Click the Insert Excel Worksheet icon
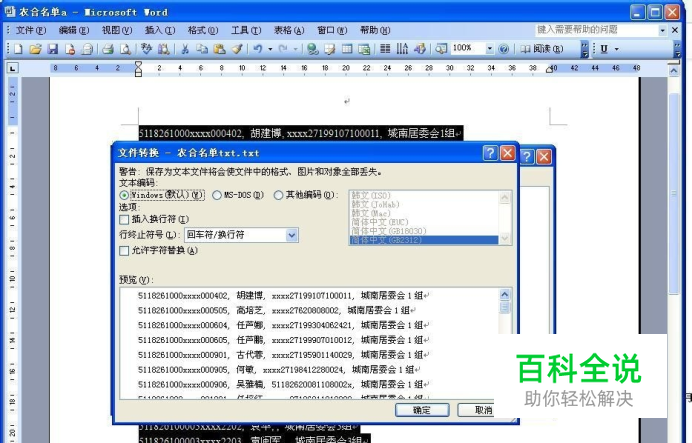 364,49
